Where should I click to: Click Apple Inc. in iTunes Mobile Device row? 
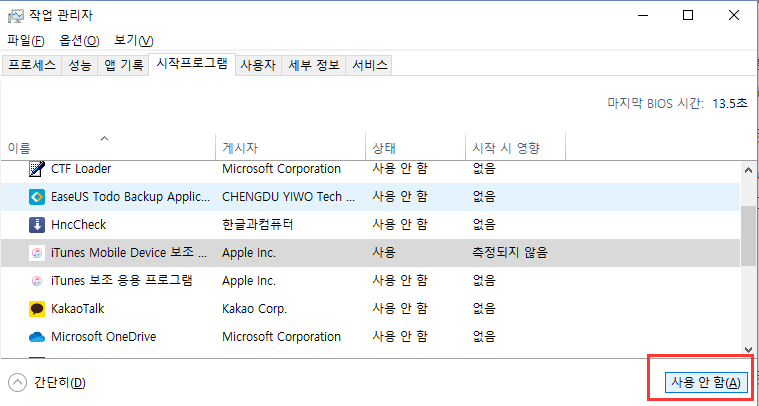tap(249, 253)
